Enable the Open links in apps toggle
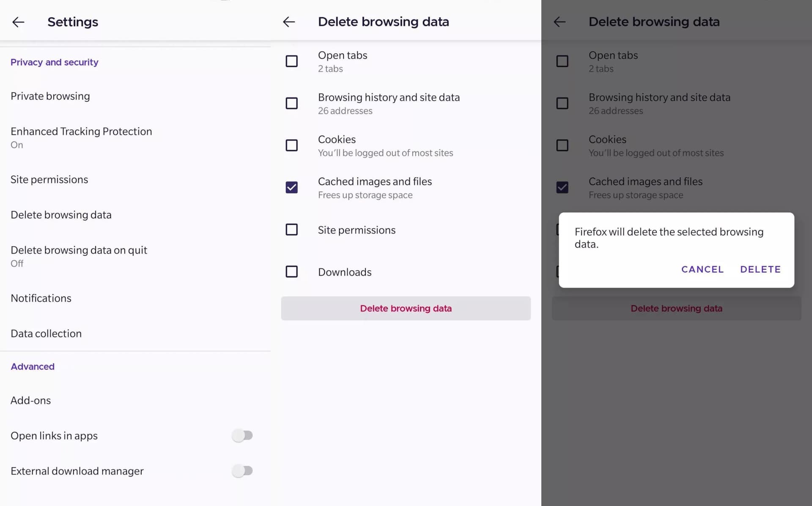 243,435
